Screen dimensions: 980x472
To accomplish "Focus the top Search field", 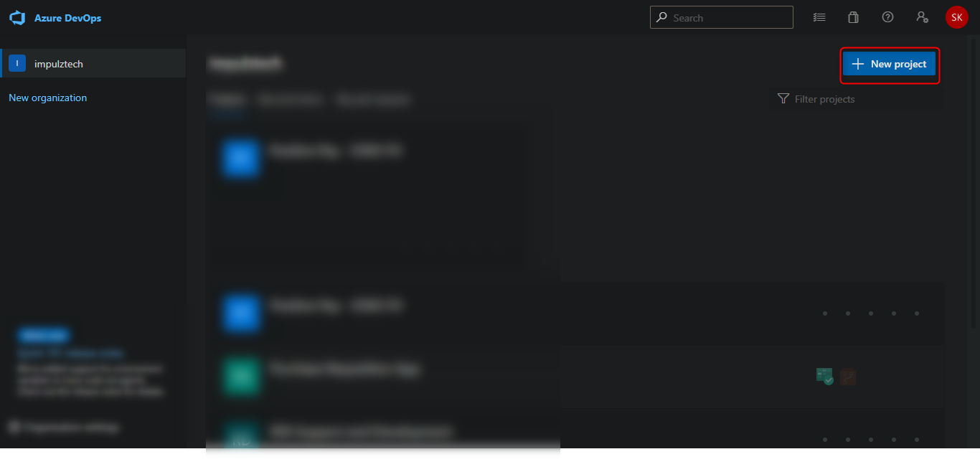I will pos(722,17).
